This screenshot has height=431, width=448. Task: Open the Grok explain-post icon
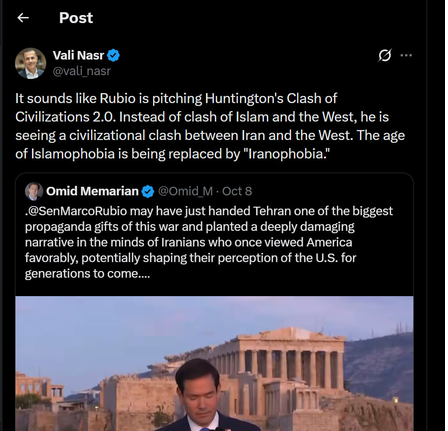click(x=384, y=55)
